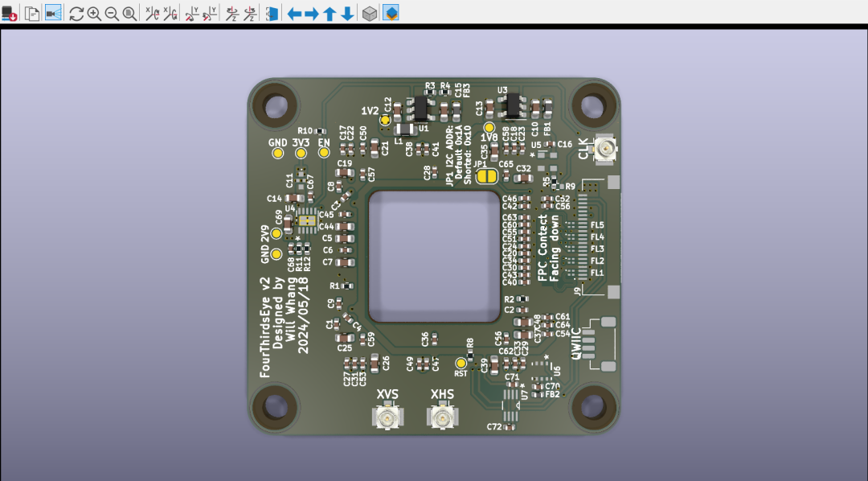Redraw the 3D view with the refresh icon

click(x=76, y=14)
